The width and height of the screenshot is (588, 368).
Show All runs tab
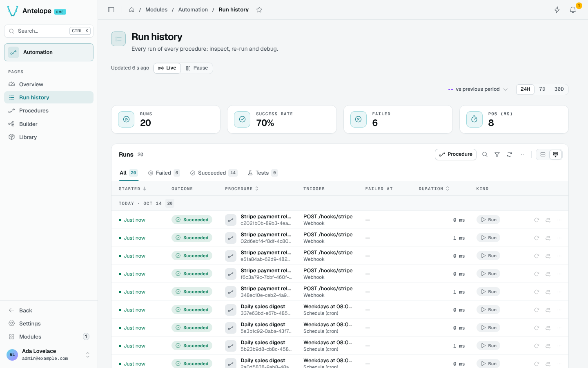pyautogui.click(x=129, y=173)
